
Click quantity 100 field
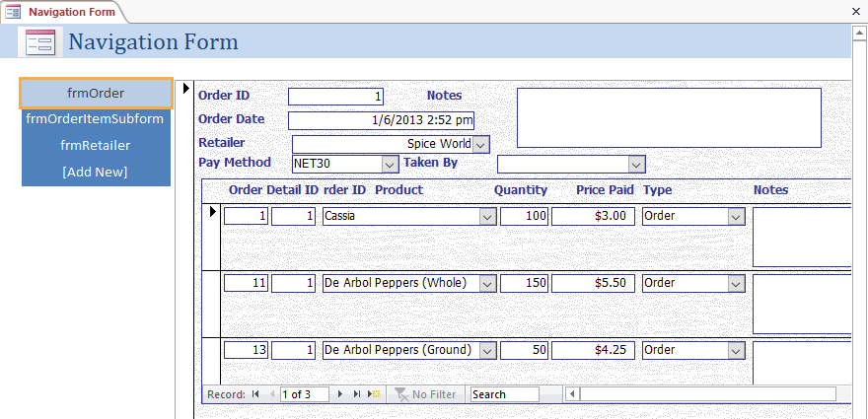524,217
